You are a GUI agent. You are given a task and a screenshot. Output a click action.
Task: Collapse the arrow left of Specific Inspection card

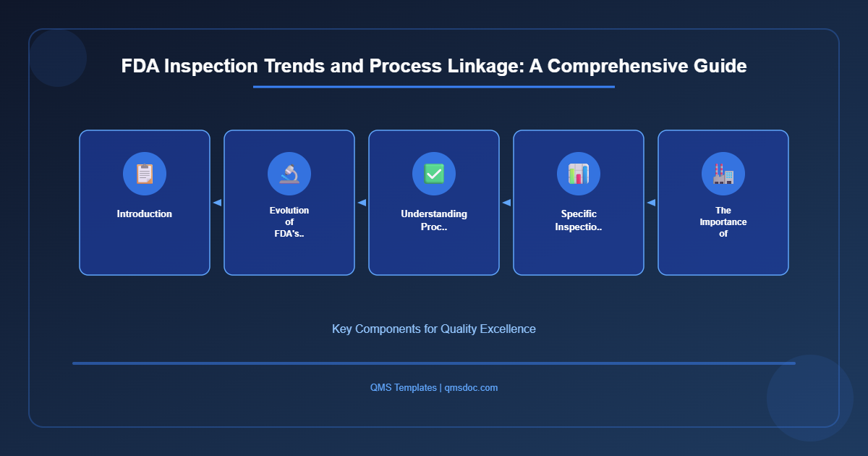(506, 203)
